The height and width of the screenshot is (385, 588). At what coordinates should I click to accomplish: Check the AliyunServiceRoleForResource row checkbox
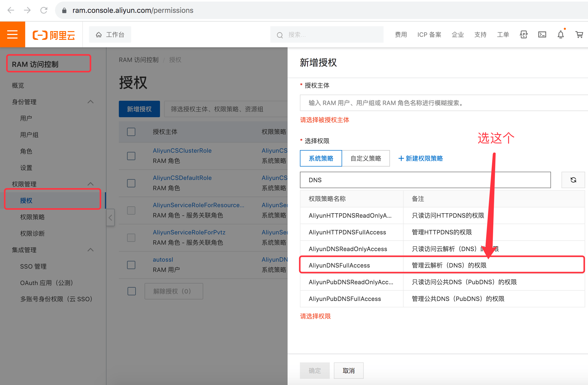[x=131, y=210]
